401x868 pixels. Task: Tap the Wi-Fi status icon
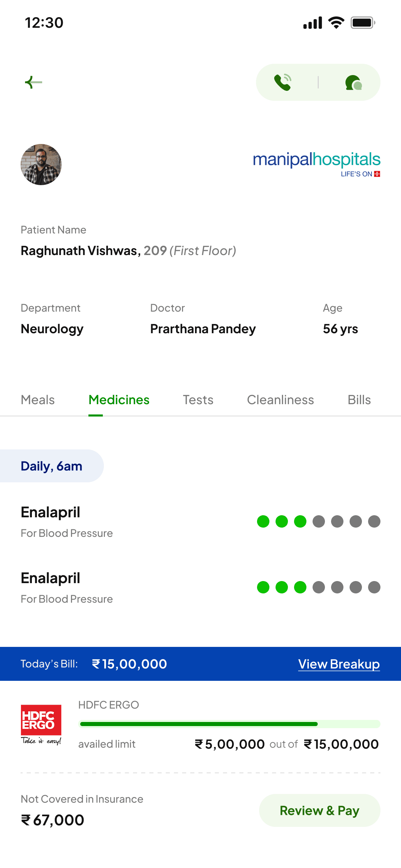[336, 23]
